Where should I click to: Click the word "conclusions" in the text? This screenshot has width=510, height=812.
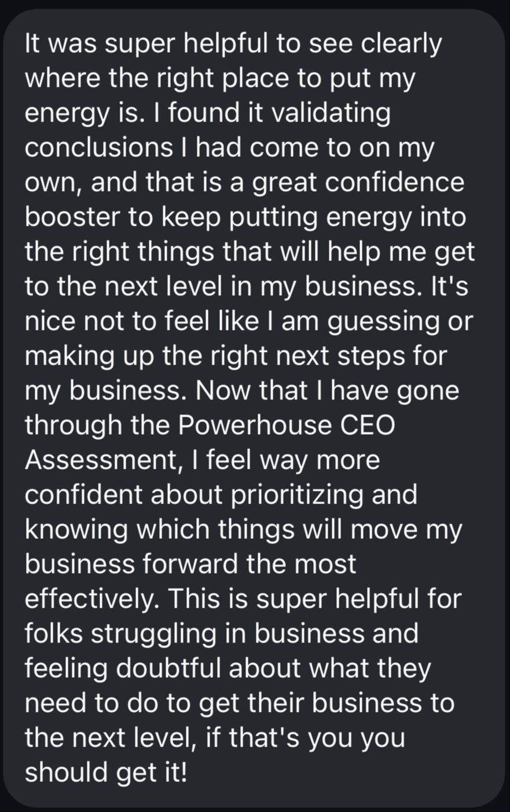point(98,148)
